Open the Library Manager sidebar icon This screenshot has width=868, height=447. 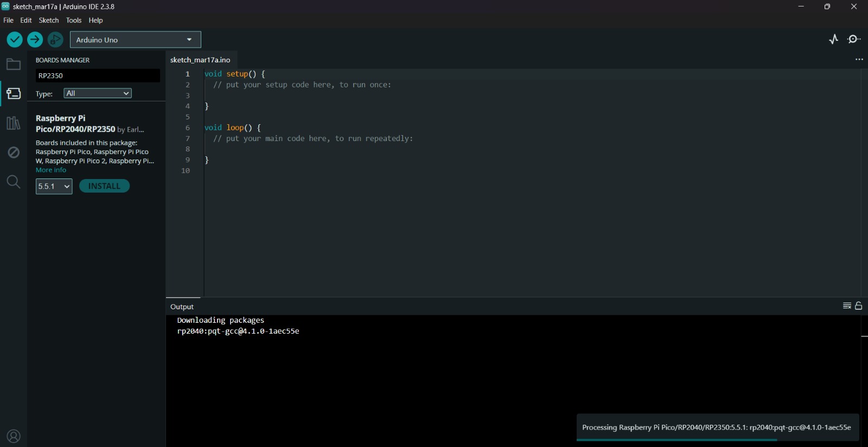click(x=14, y=123)
